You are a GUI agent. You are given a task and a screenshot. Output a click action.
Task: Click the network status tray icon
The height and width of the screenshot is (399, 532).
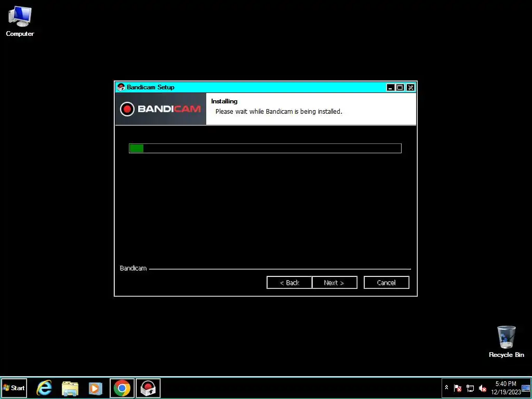point(470,388)
